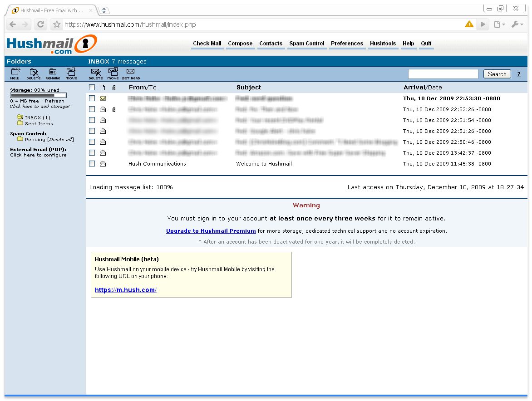Click the storage usage progress bar

pos(38,96)
